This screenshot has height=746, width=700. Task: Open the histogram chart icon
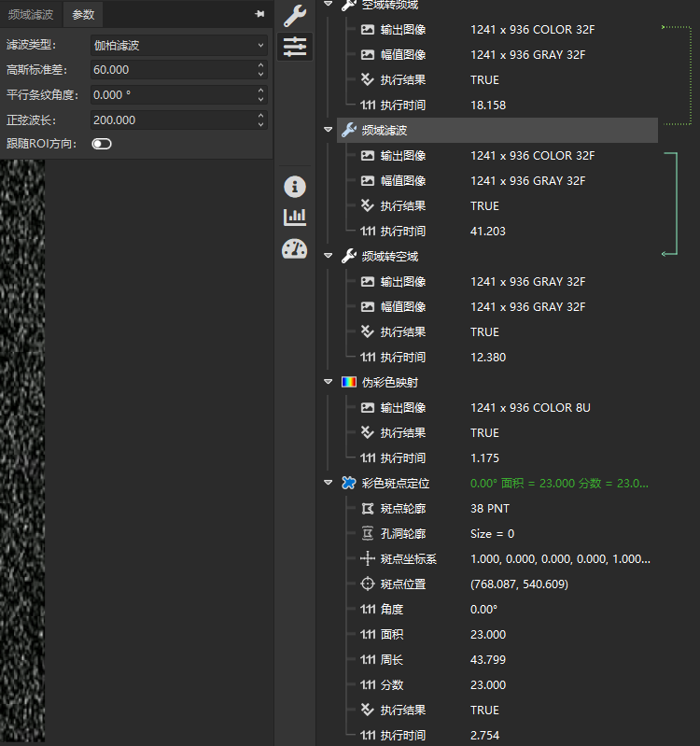(x=295, y=218)
